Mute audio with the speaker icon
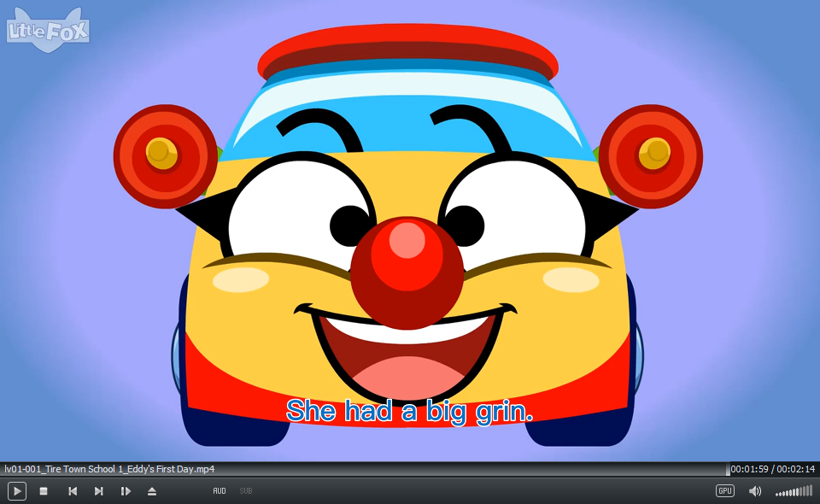Image resolution: width=820 pixels, height=504 pixels. click(x=755, y=491)
